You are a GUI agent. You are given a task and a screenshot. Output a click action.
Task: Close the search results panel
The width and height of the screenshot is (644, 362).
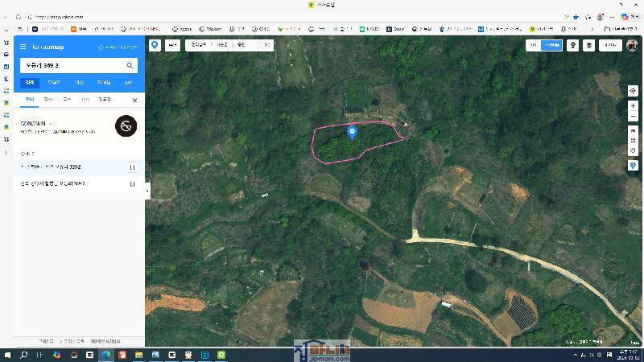point(134,100)
